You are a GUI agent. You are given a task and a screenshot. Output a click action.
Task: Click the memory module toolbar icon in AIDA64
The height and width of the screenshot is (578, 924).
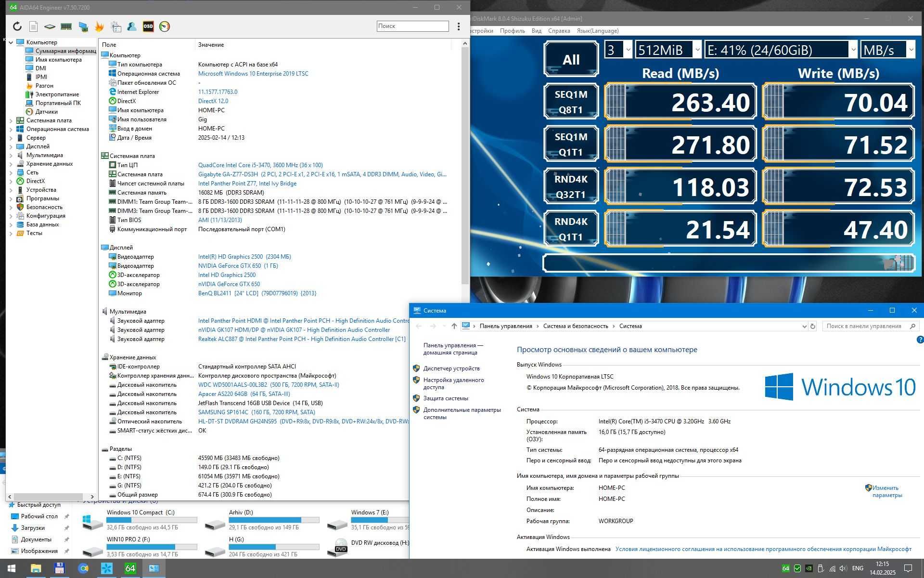point(66,26)
